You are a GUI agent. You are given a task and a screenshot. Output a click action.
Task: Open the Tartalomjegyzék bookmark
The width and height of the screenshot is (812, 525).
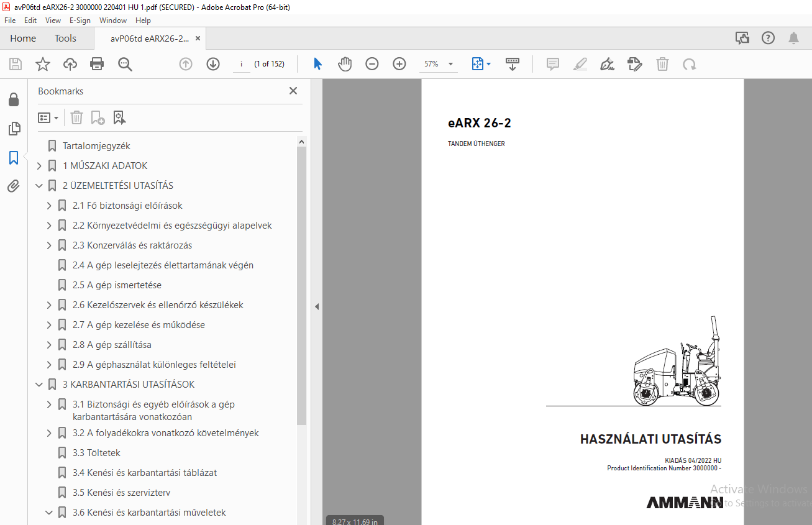pos(96,146)
